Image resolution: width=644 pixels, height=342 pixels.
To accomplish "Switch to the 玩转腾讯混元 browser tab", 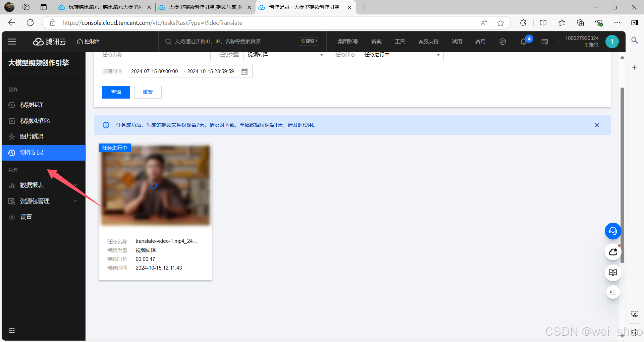I will (104, 7).
